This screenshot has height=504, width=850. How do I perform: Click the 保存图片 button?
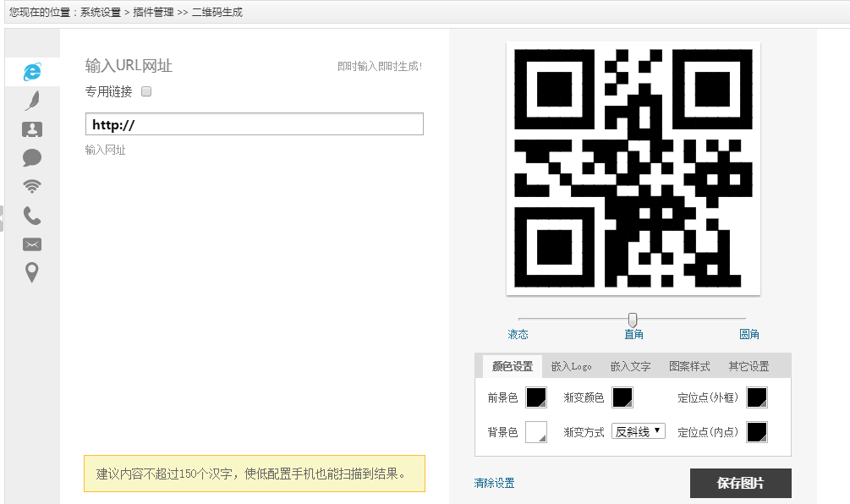741,483
